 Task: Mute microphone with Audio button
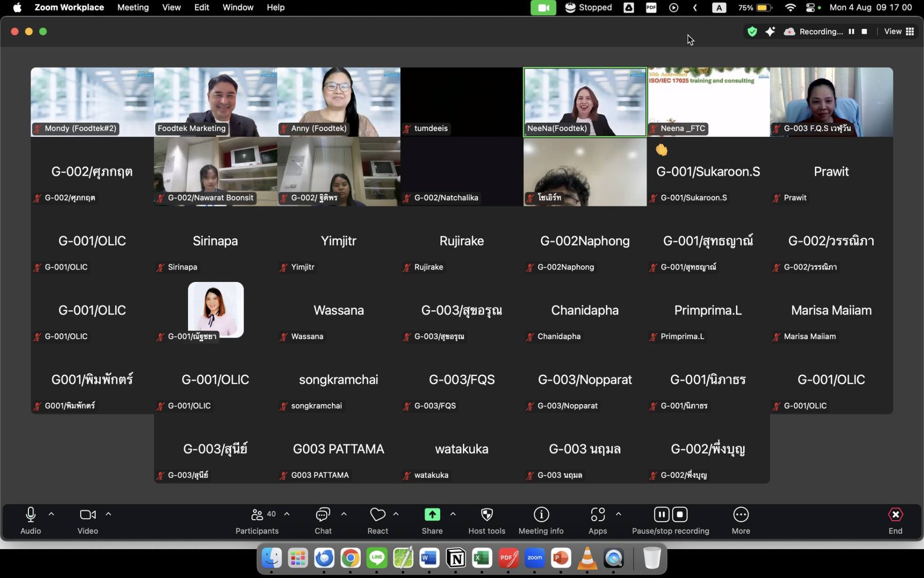coord(30,520)
